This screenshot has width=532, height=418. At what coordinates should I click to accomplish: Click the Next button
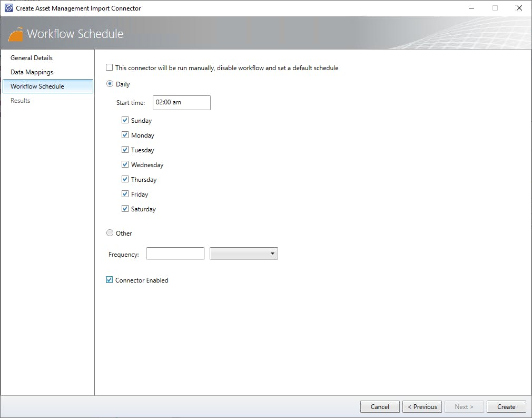coord(464,406)
